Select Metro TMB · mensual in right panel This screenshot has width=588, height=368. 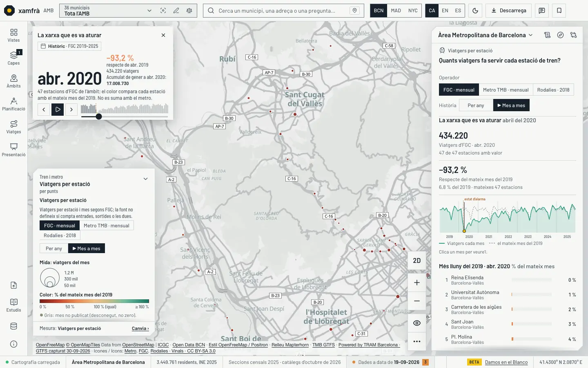tap(506, 90)
